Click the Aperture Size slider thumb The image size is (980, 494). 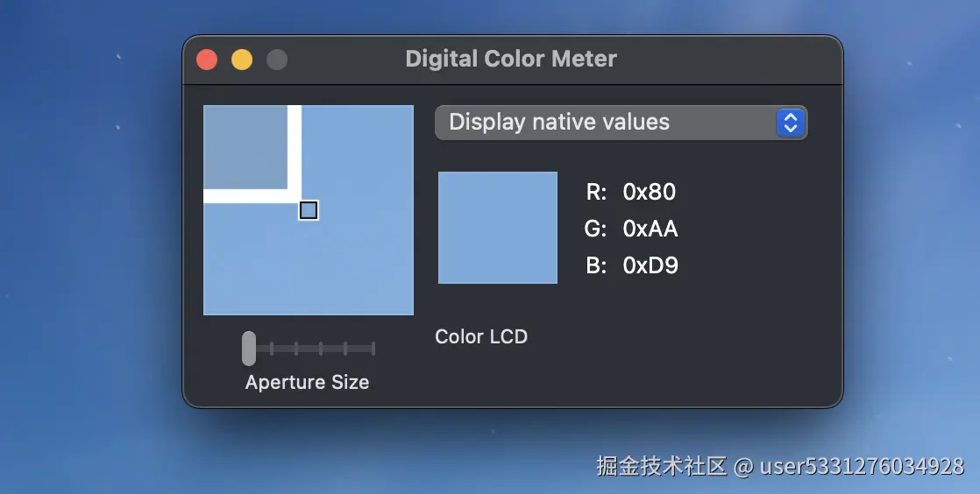click(x=249, y=349)
